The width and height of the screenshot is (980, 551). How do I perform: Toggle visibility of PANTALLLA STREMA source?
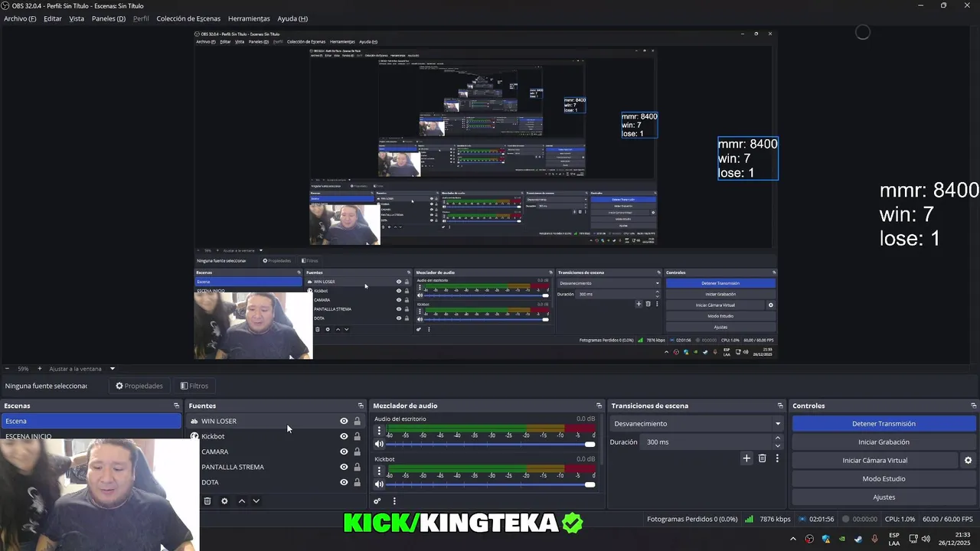(344, 467)
